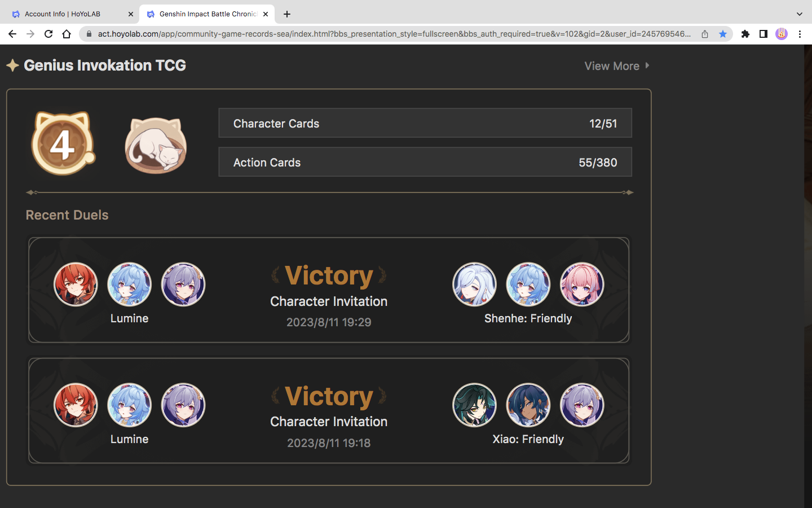Toggle the browser side panel

click(x=764, y=34)
